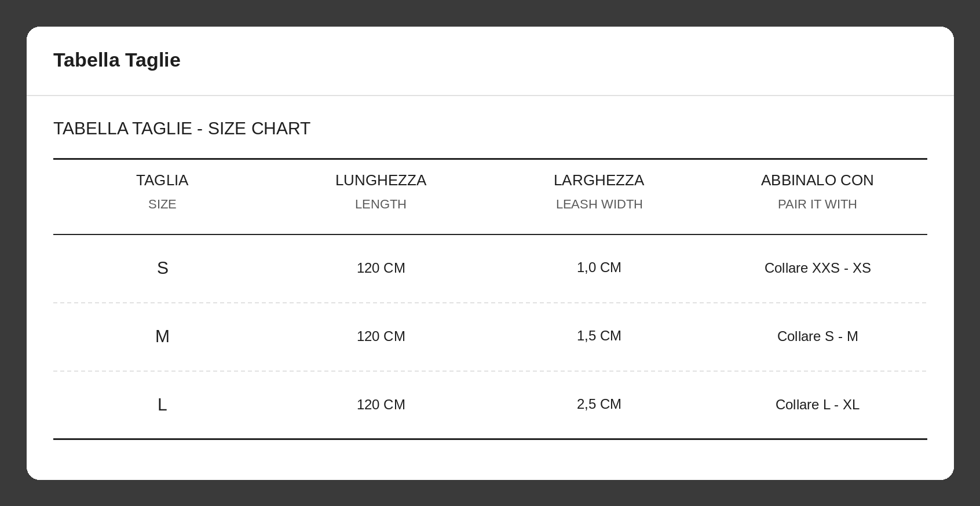The width and height of the screenshot is (980, 506).
Task: Click the LENGTH subheader label
Action: [x=381, y=204]
